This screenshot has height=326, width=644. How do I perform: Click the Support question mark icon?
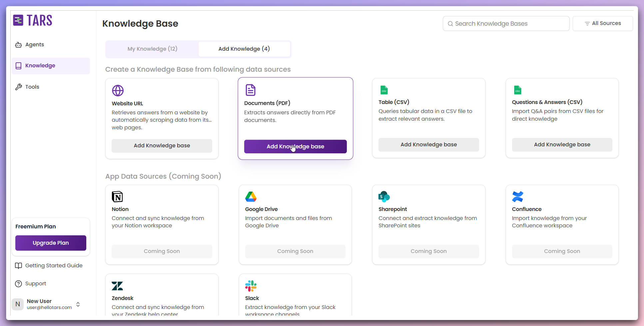[x=18, y=284]
